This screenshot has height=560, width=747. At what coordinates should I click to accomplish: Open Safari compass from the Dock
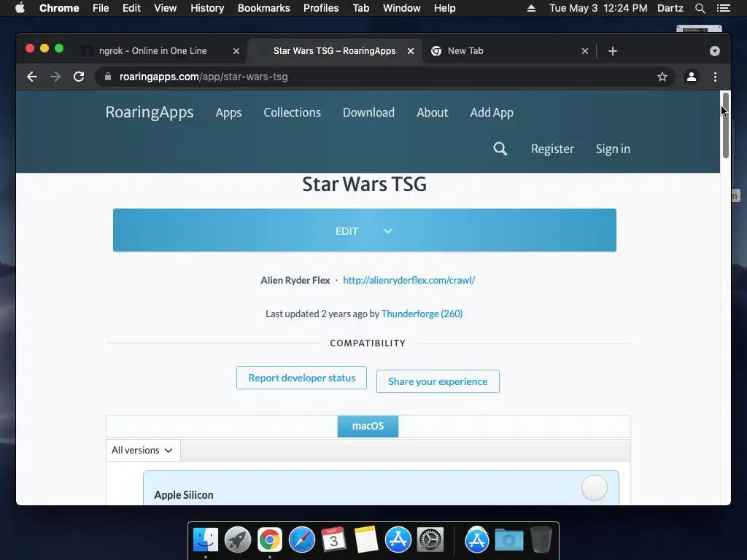[301, 540]
